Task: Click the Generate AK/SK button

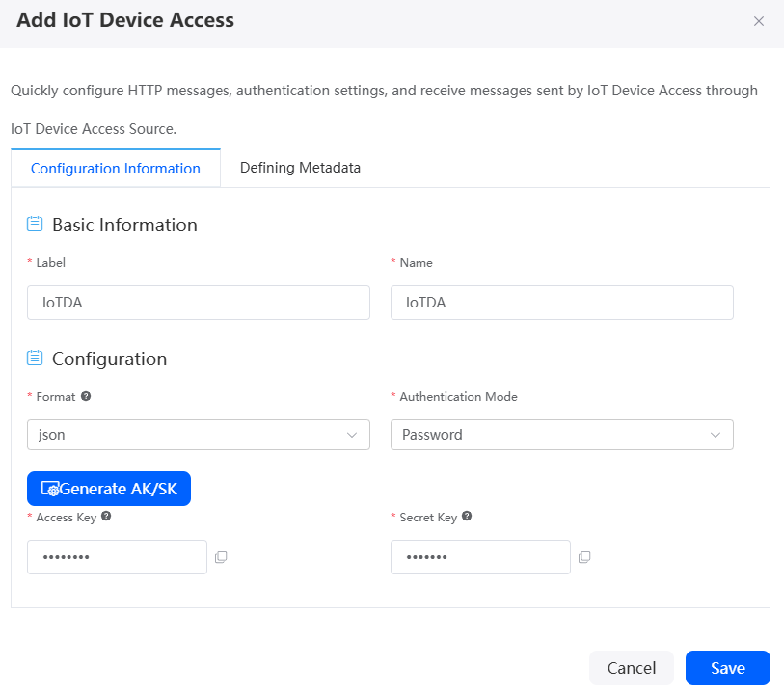Action: tap(109, 489)
